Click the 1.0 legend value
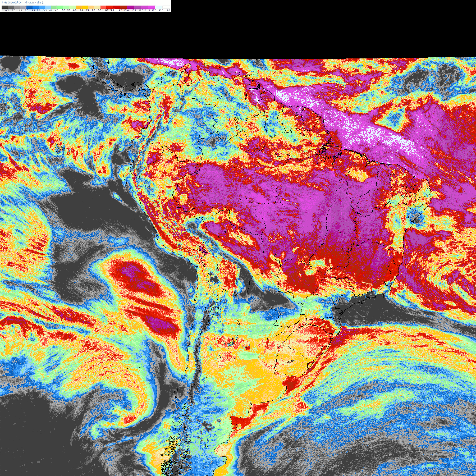 (13, 10)
